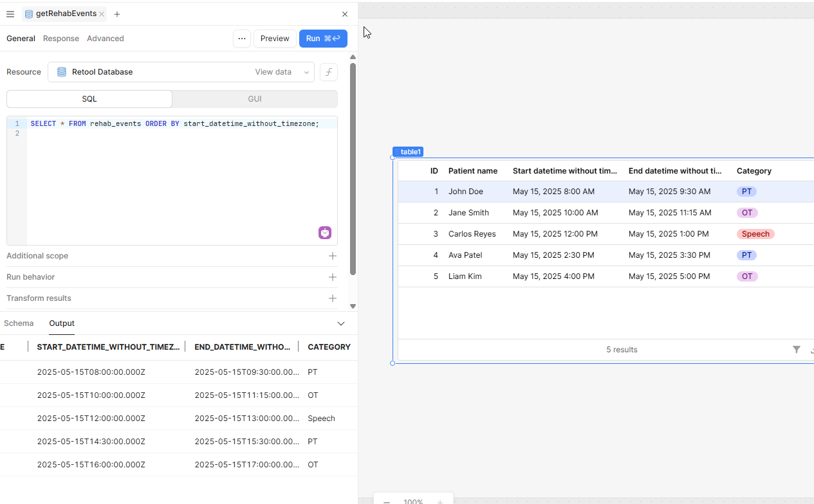Image resolution: width=814 pixels, height=504 pixels.
Task: Zoom out the canvas with minus
Action: pyautogui.click(x=387, y=501)
